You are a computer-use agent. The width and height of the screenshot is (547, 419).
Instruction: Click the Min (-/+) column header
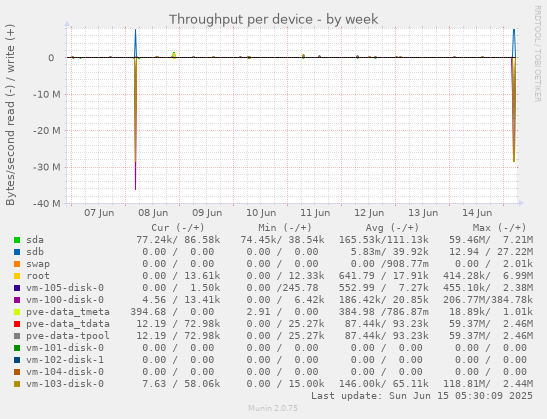click(x=285, y=228)
